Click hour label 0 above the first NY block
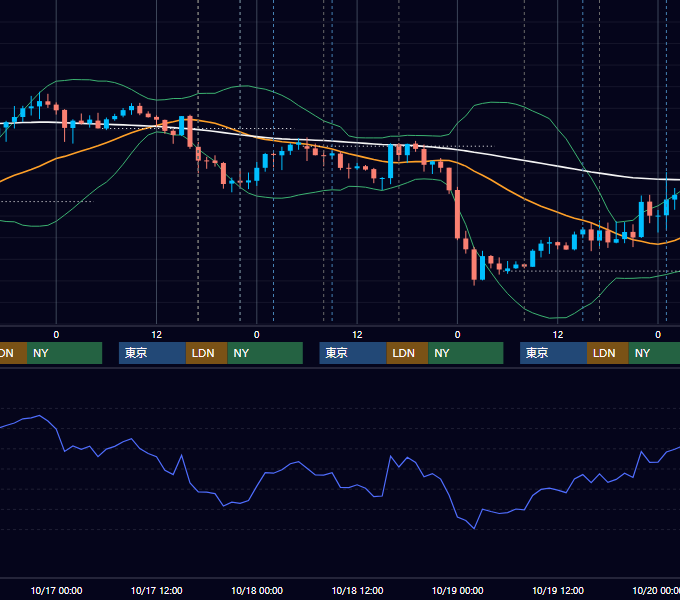This screenshot has height=600, width=680. point(56,335)
